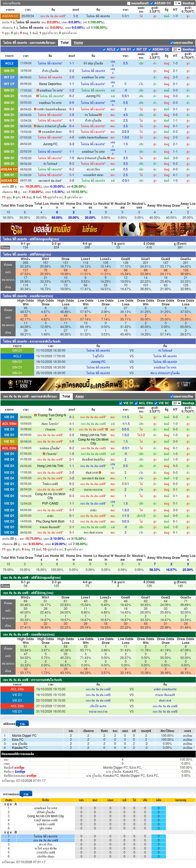Toggle the ACL Elite competition checkbox

(136, 403)
